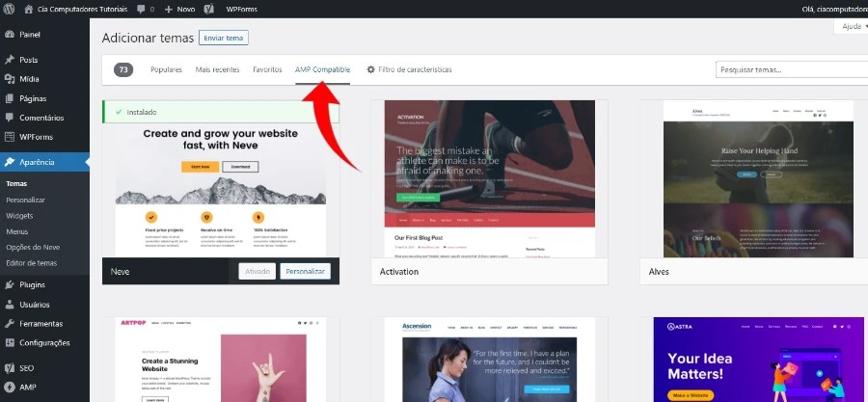
Task: Click the 73 theme count badge
Action: [x=123, y=69]
